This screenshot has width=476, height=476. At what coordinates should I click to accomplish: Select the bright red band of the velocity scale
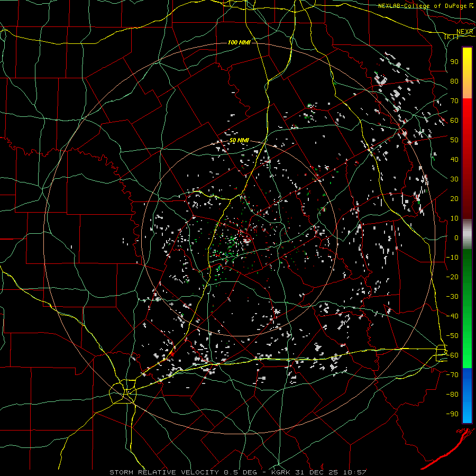[x=467, y=158]
